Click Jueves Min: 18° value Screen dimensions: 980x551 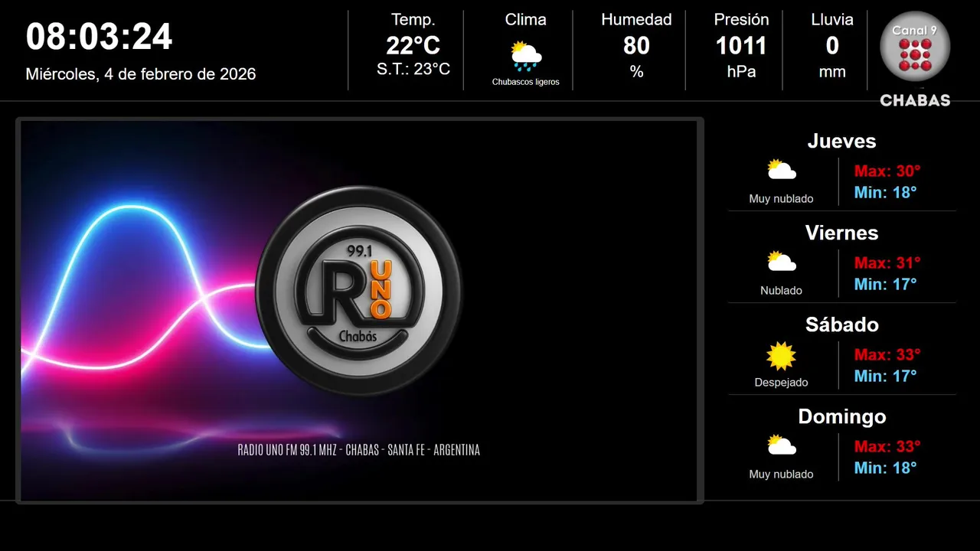tap(886, 192)
